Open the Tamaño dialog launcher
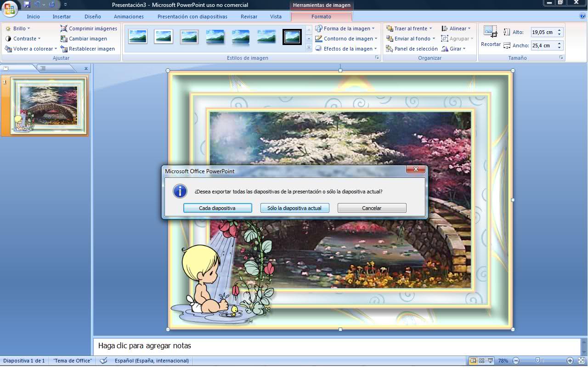The height and width of the screenshot is (368, 588). [561, 58]
